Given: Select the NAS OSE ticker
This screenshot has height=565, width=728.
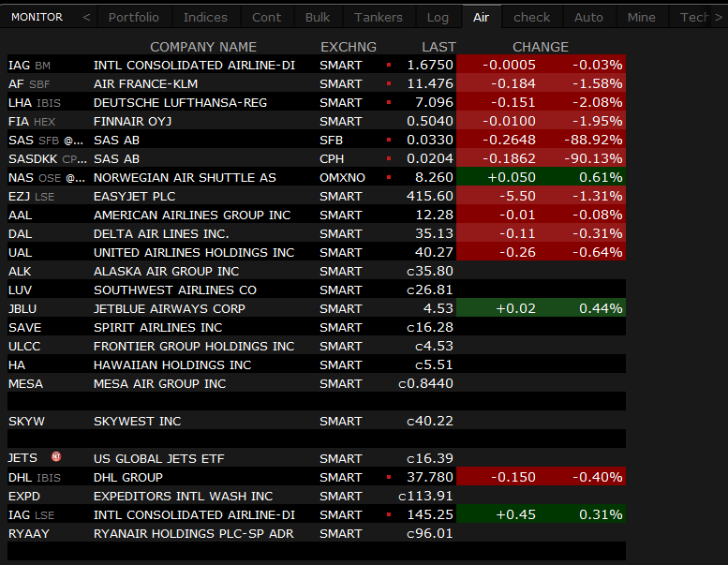Looking at the screenshot, I should coord(47,178).
